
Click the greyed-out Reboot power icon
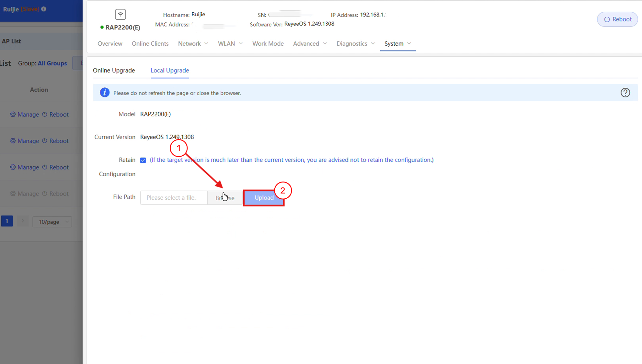point(45,193)
